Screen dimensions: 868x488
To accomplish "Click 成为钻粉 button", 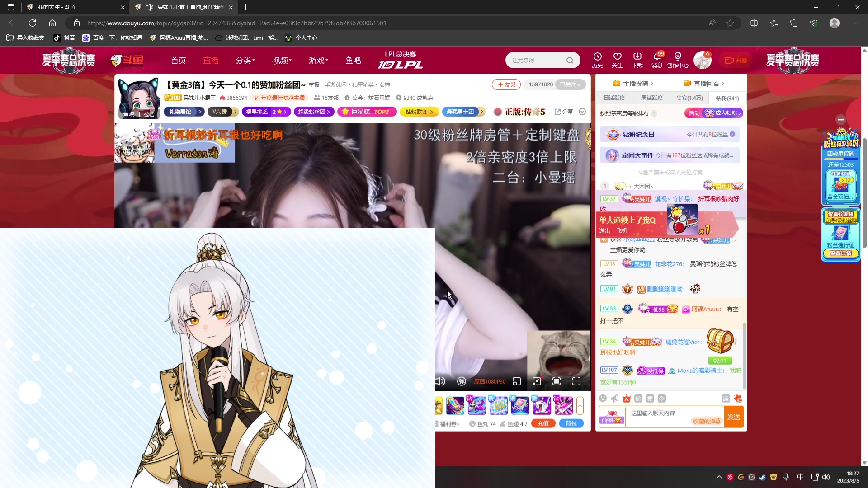I will 723,113.
